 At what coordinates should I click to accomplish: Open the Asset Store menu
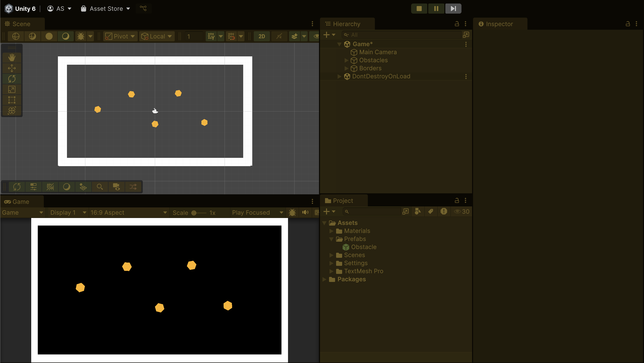[x=106, y=9]
